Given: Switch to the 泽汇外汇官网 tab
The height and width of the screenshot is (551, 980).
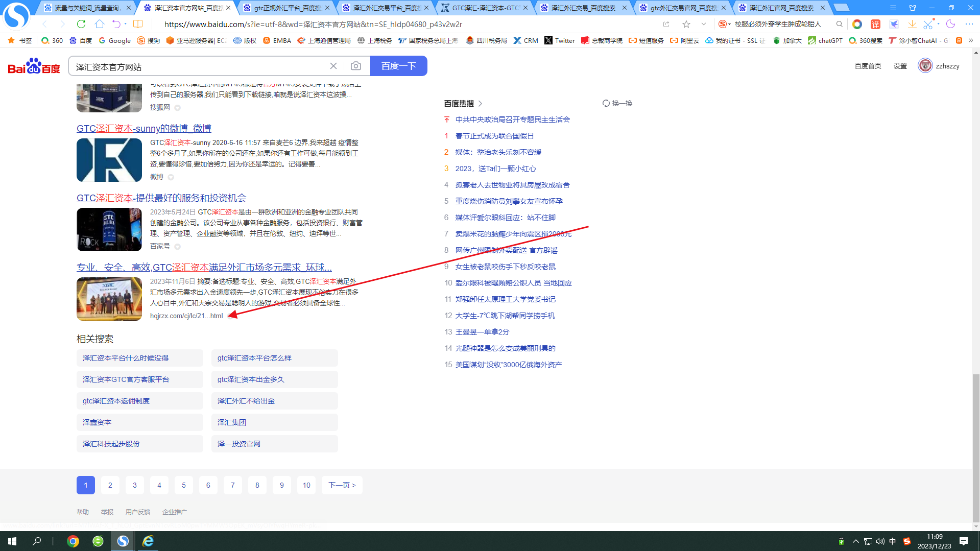Looking at the screenshot, I should point(781,8).
